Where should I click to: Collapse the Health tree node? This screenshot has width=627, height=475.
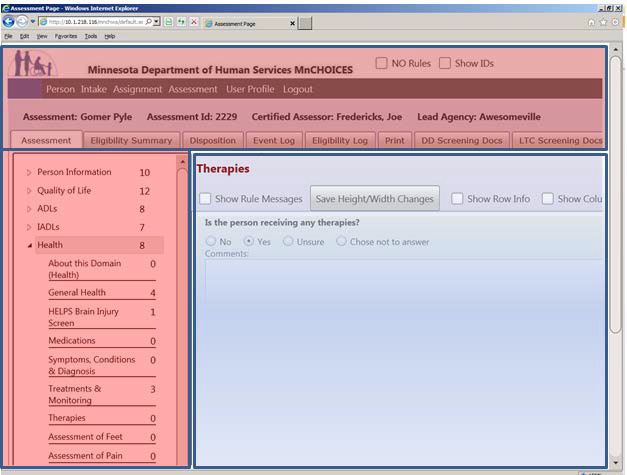click(30, 245)
